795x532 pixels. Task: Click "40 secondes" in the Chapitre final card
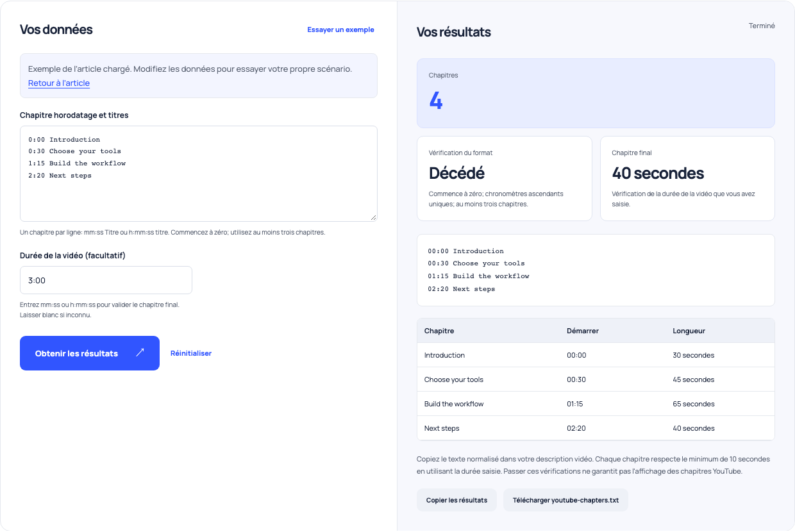[658, 173]
